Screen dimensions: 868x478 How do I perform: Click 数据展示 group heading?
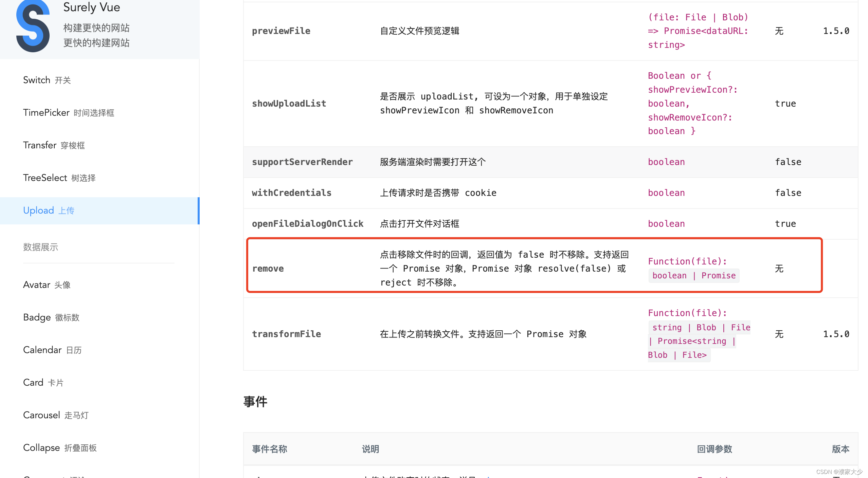[x=40, y=247]
